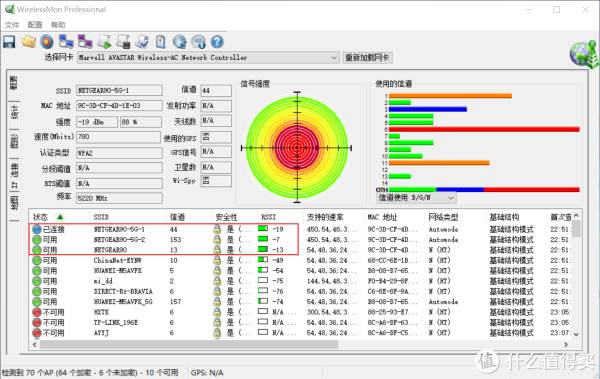Screen dimensions: 600x379
Task: Open the blue question mark help icon
Action: click(217, 42)
